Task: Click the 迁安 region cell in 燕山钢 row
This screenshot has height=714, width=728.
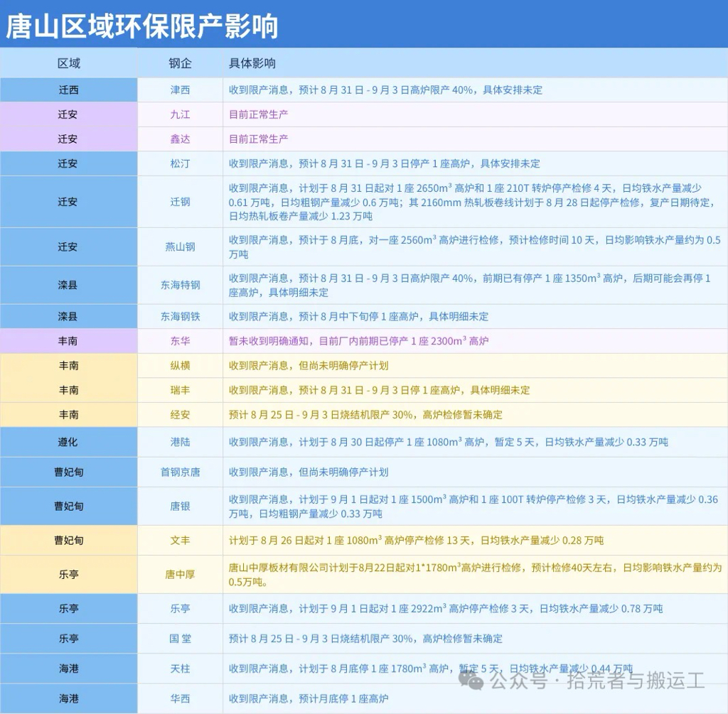Action: pyautogui.click(x=69, y=247)
